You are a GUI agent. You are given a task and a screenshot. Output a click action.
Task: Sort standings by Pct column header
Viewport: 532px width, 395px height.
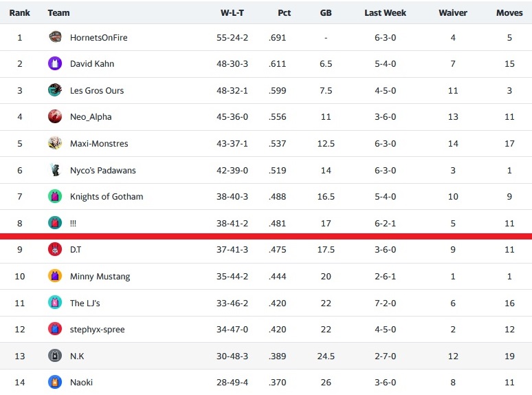285,12
